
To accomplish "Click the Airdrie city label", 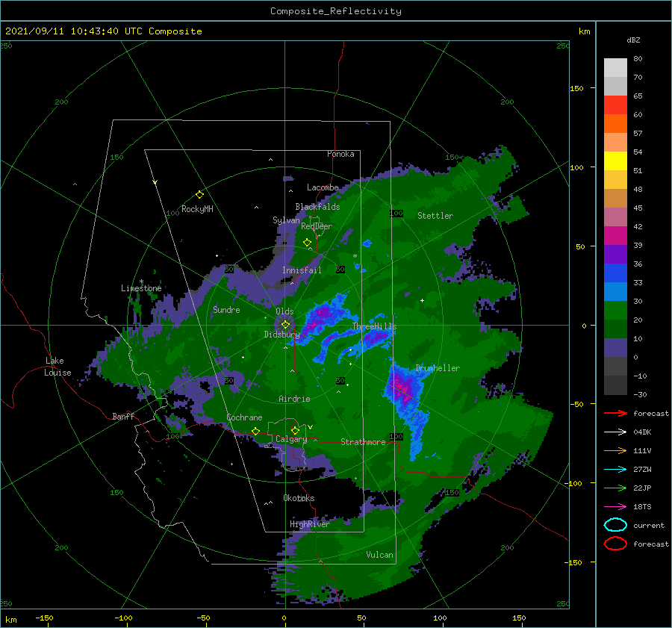I will coord(294,399).
